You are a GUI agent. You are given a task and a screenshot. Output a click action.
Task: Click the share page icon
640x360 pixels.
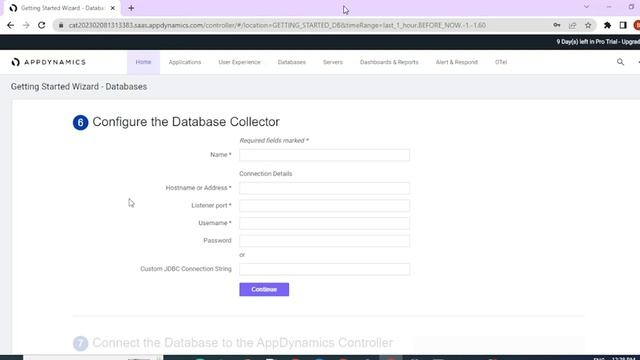click(x=572, y=25)
